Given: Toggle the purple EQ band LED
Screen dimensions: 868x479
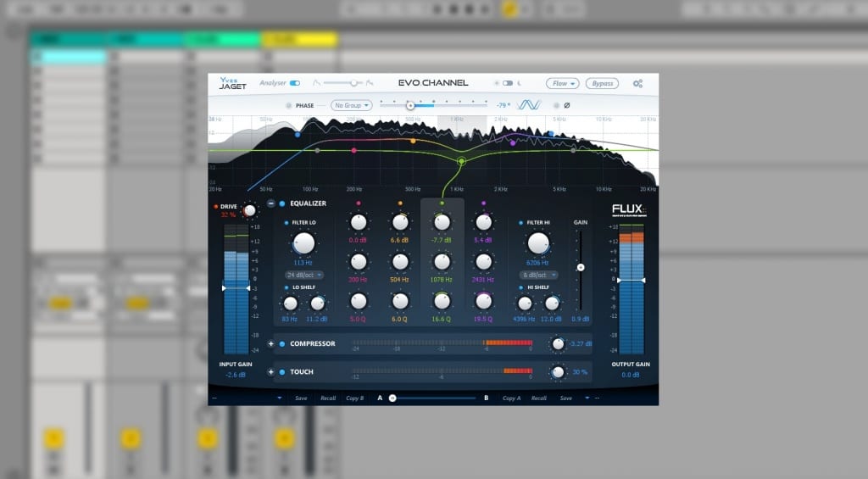Looking at the screenshot, I should pyautogui.click(x=483, y=203).
